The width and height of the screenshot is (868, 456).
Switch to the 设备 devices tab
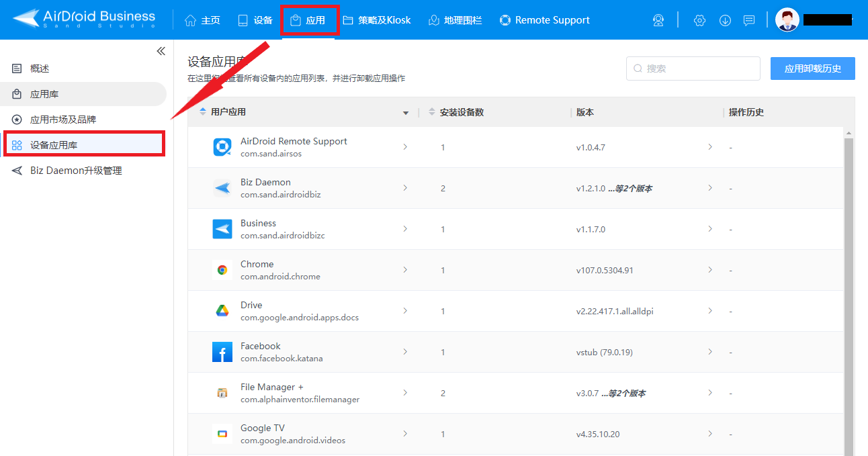pos(255,20)
